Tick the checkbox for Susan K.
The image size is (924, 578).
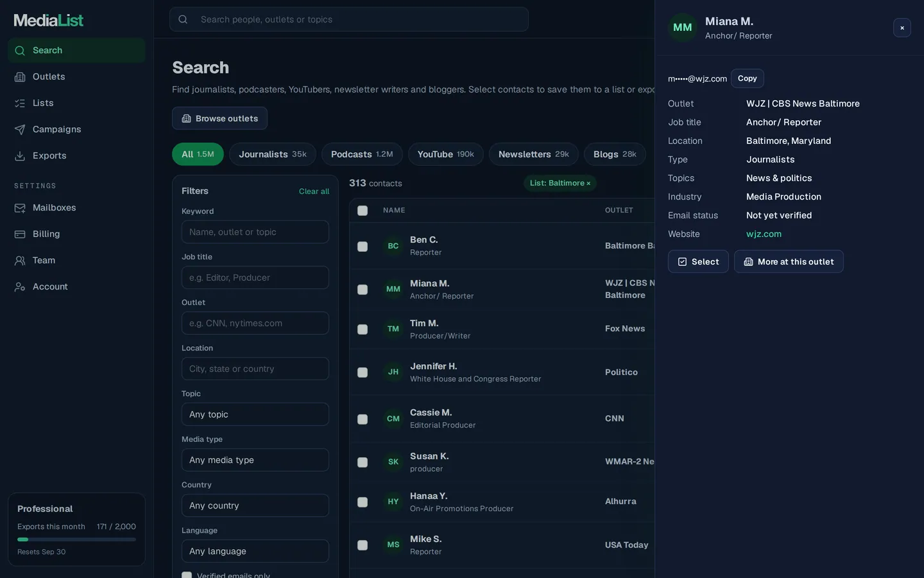click(363, 462)
